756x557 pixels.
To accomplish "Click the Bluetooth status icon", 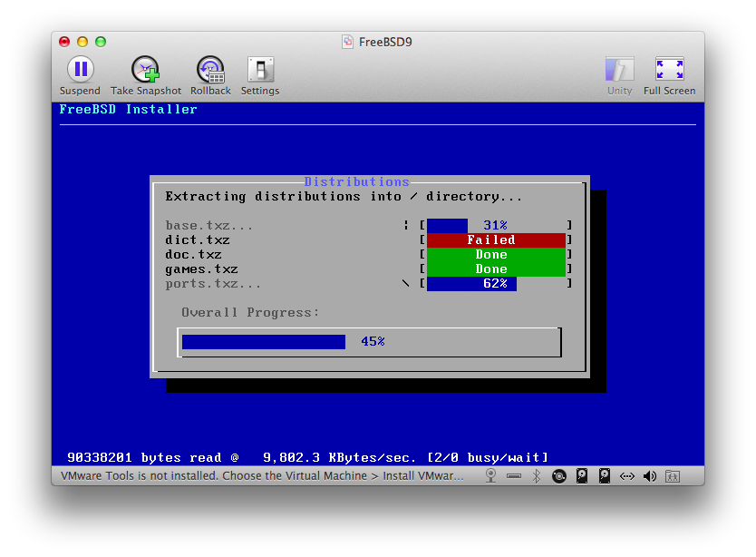I will click(x=536, y=476).
